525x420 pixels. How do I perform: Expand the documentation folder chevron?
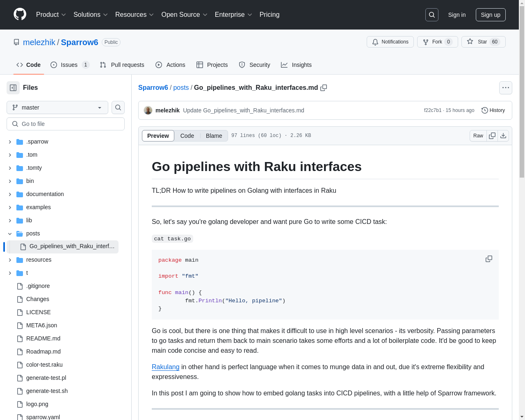[x=10, y=194]
